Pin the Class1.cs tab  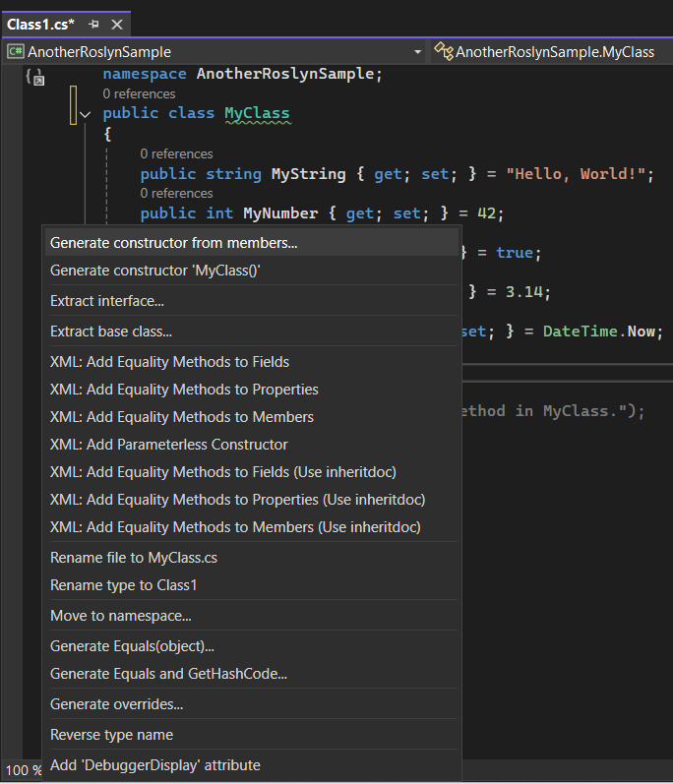pyautogui.click(x=93, y=24)
